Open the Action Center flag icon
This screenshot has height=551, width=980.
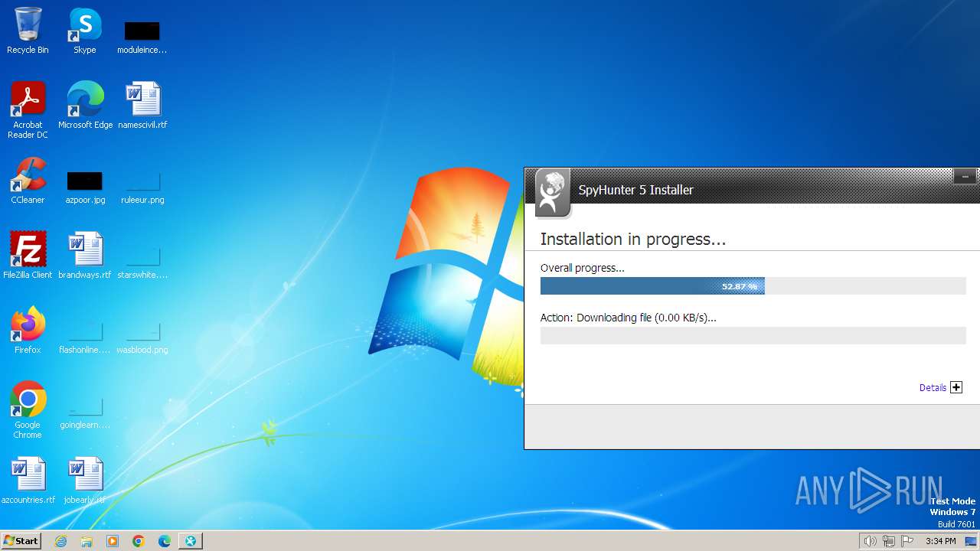tap(907, 541)
